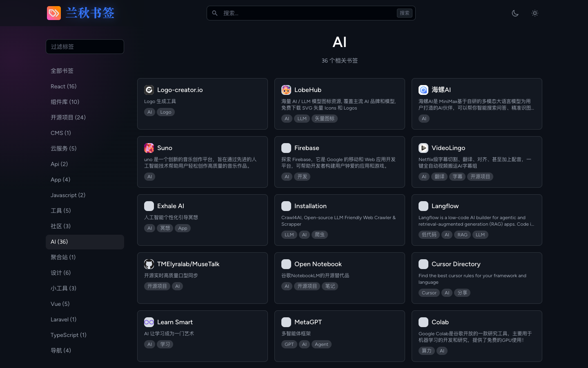Click the 翻译 tag on VideoLingo card
This screenshot has width=588, height=368.
click(439, 177)
